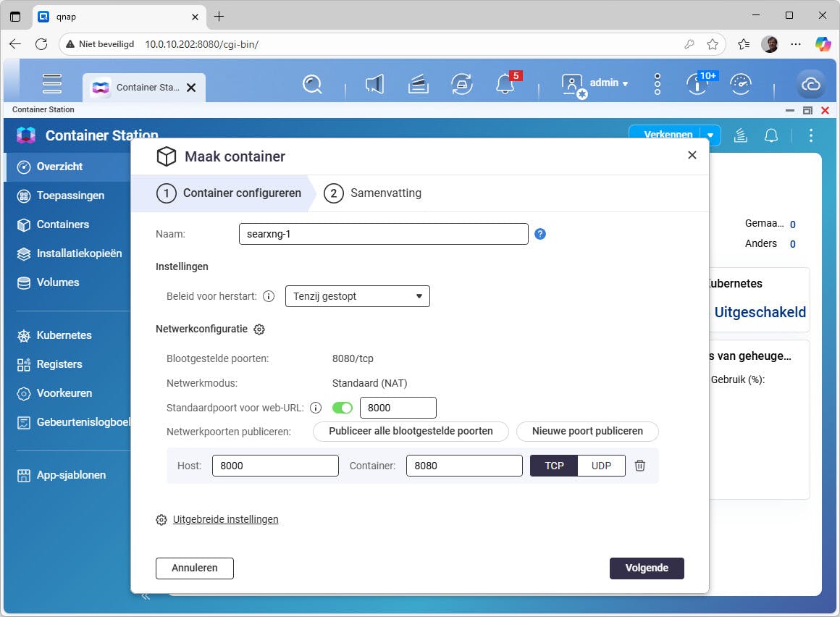Open the QTS main menu hamburger icon
This screenshot has height=617, width=840.
click(52, 83)
